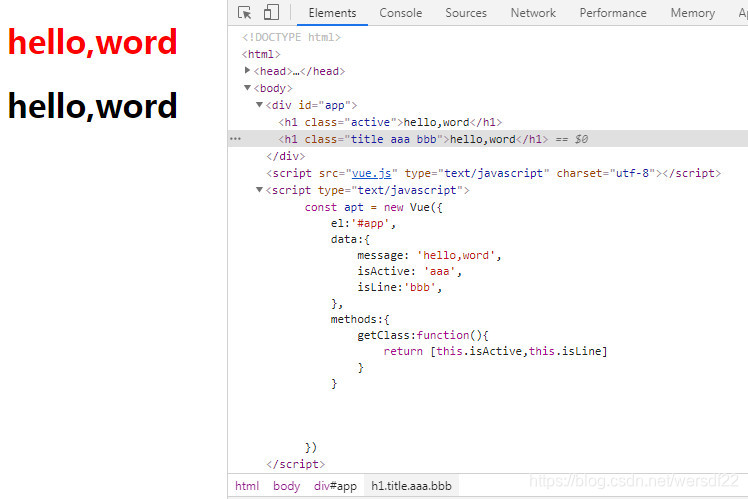Open the Performance tab
This screenshot has width=748, height=499.
point(613,13)
